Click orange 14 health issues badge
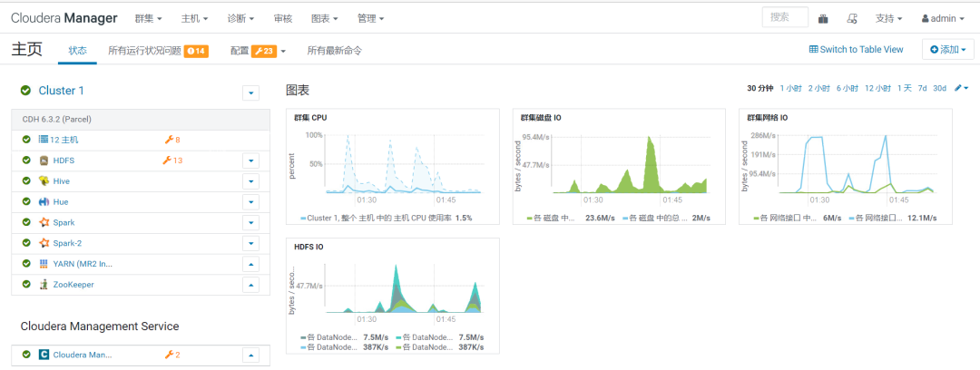 (196, 51)
